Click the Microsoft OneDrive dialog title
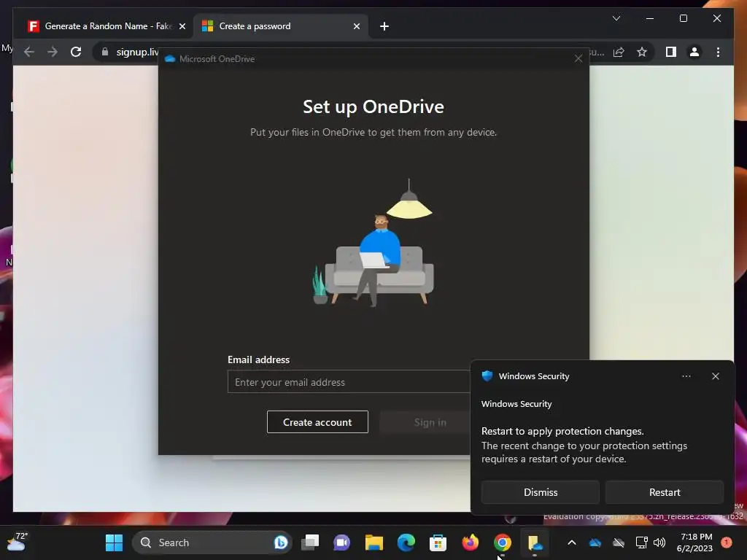The image size is (747, 560). [x=217, y=58]
